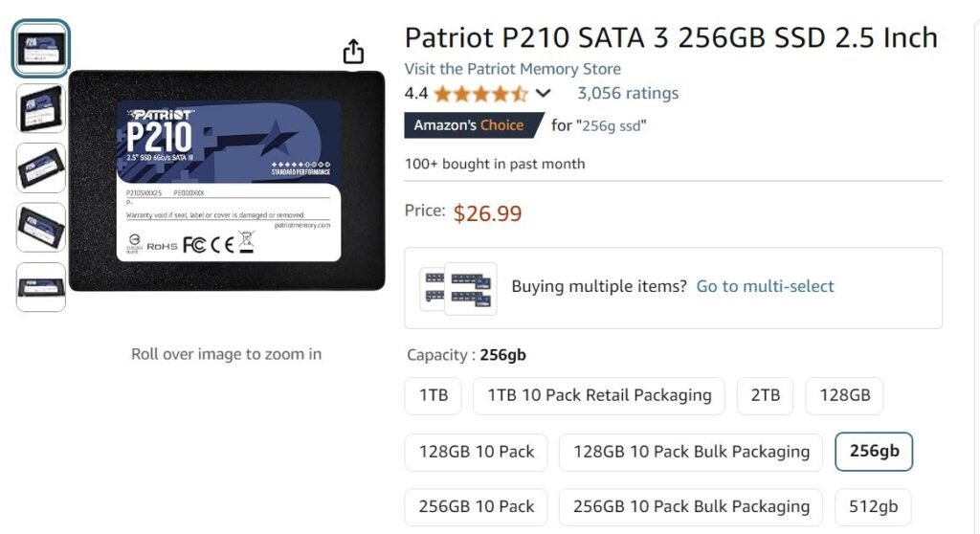Image resolution: width=980 pixels, height=534 pixels.
Task: Select the first product thumbnail
Action: (x=40, y=48)
